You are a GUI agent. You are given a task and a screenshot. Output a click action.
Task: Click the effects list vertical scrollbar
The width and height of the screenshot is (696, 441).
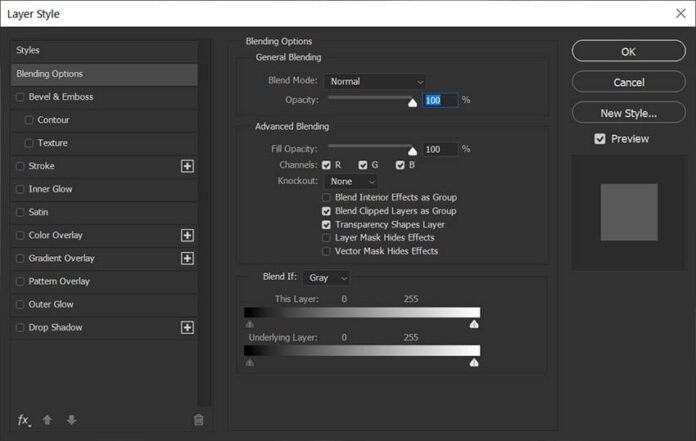(204, 223)
